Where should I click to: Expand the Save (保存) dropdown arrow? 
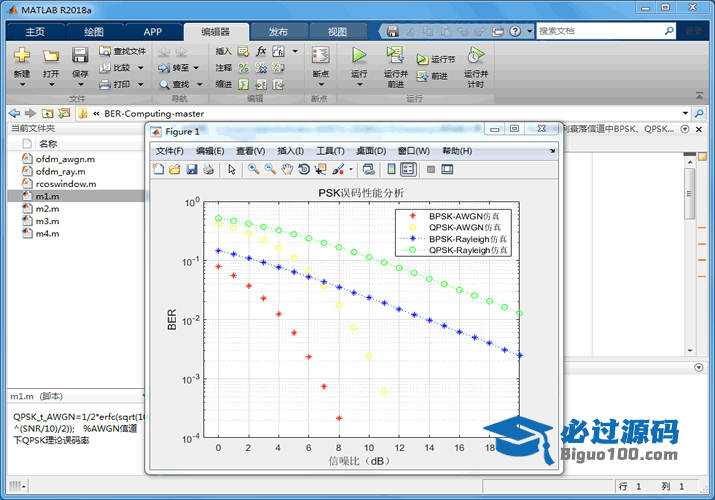[x=79, y=84]
